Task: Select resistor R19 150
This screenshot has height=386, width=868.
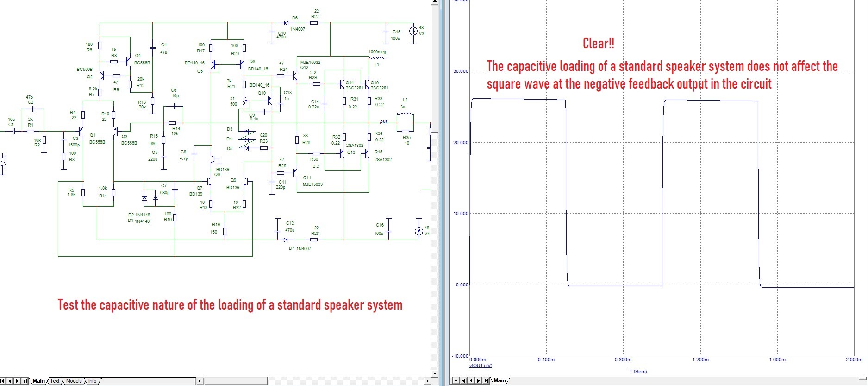Action: click(x=225, y=232)
